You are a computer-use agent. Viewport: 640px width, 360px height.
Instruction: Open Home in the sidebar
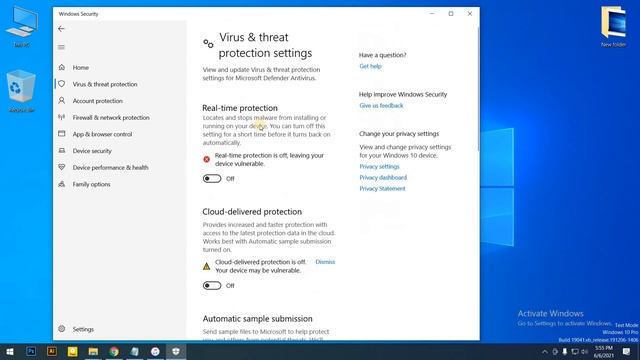point(80,67)
